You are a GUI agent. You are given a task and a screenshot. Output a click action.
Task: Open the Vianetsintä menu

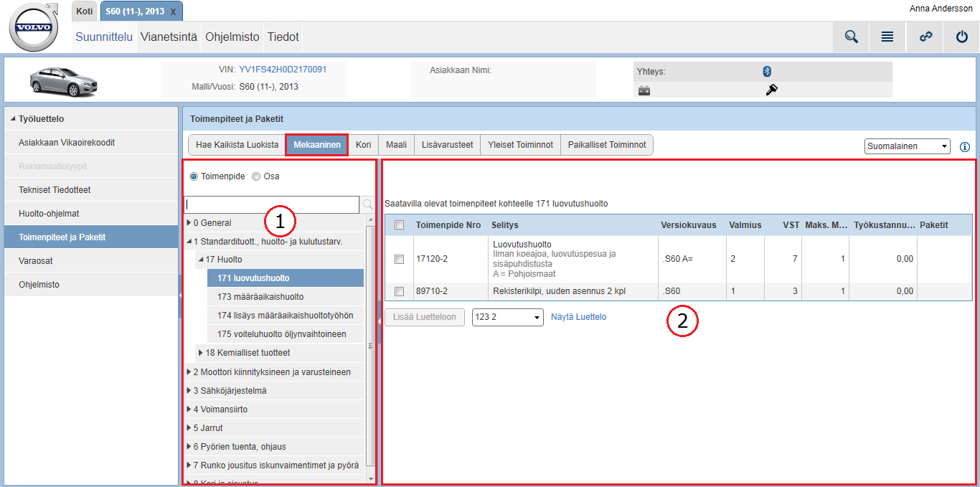[x=169, y=37]
